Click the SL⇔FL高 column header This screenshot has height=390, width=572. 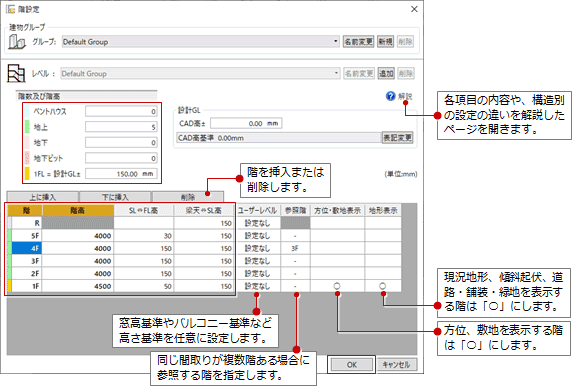(x=144, y=211)
